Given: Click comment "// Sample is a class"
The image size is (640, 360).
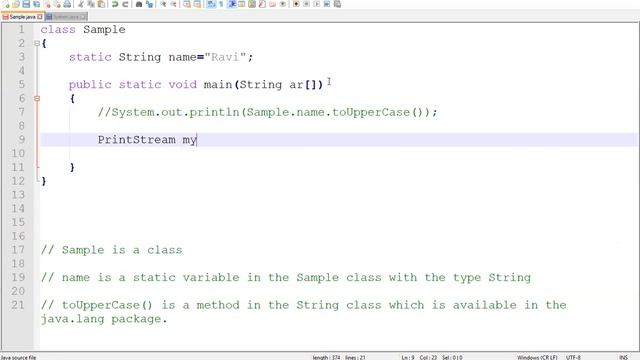Looking at the screenshot, I should [111, 250].
